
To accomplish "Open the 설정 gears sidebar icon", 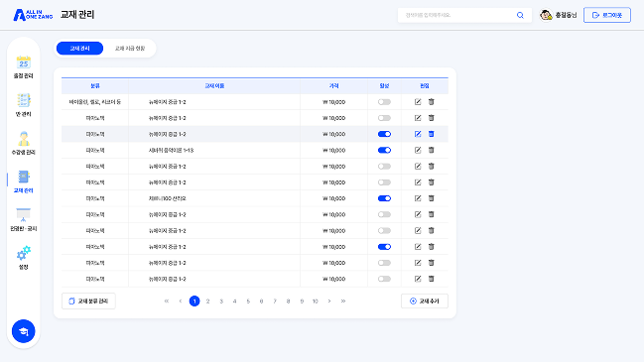I will (24, 253).
